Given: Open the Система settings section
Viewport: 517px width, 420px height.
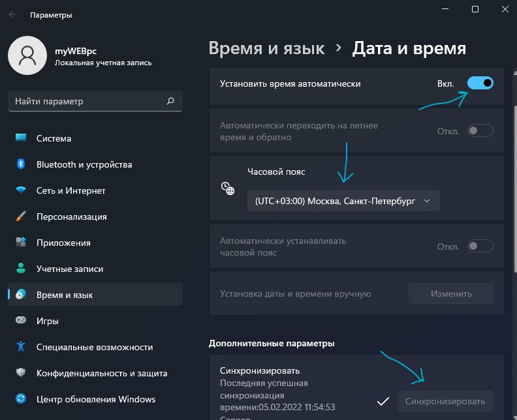Looking at the screenshot, I should (95, 138).
